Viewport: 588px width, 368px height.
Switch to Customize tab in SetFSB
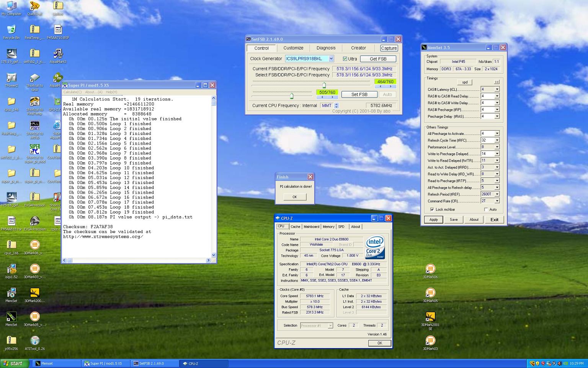(x=293, y=48)
